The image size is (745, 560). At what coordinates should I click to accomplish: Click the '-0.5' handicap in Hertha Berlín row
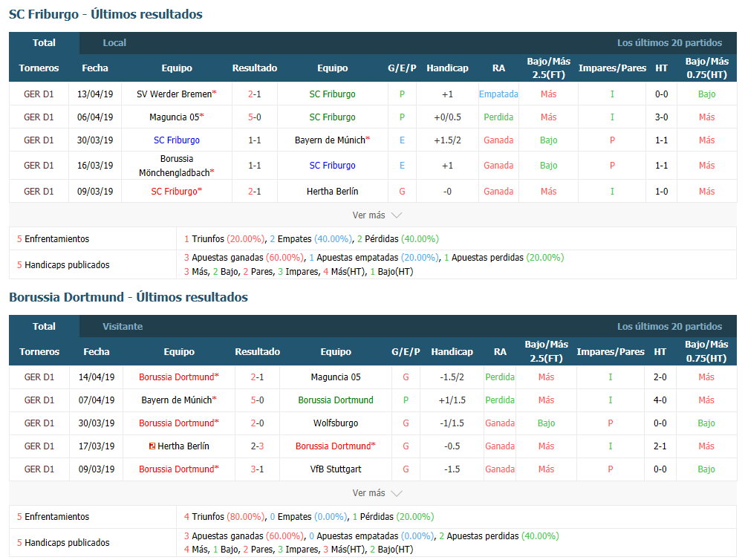pyautogui.click(x=452, y=446)
